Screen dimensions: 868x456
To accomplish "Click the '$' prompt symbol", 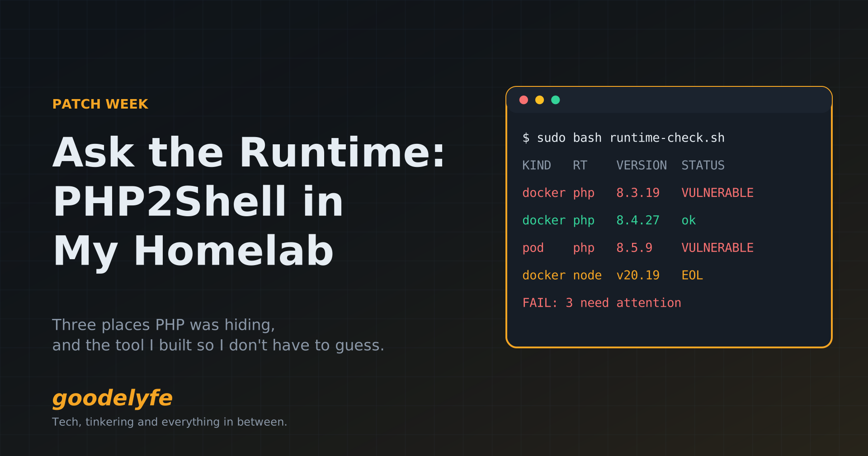I will click(526, 138).
